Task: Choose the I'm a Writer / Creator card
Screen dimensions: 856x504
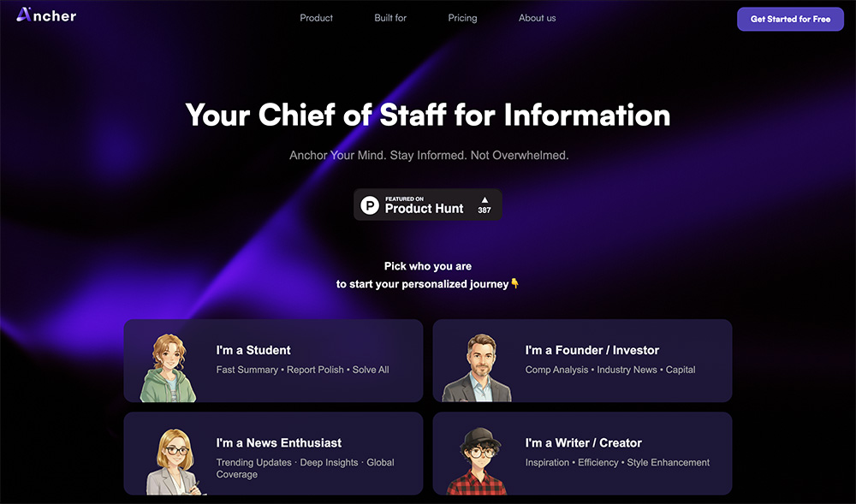Action: pyautogui.click(x=582, y=454)
